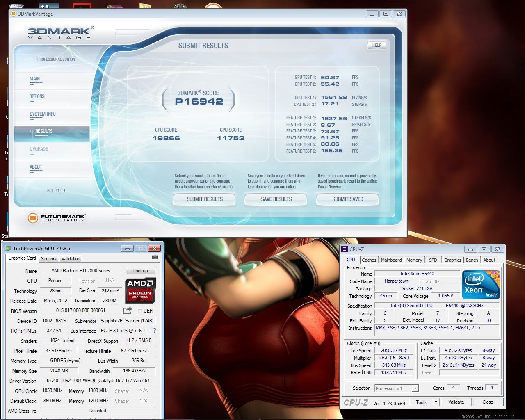Click the Futuremark Corporation logo
Viewport: 525px width, 420px height.
point(56,218)
